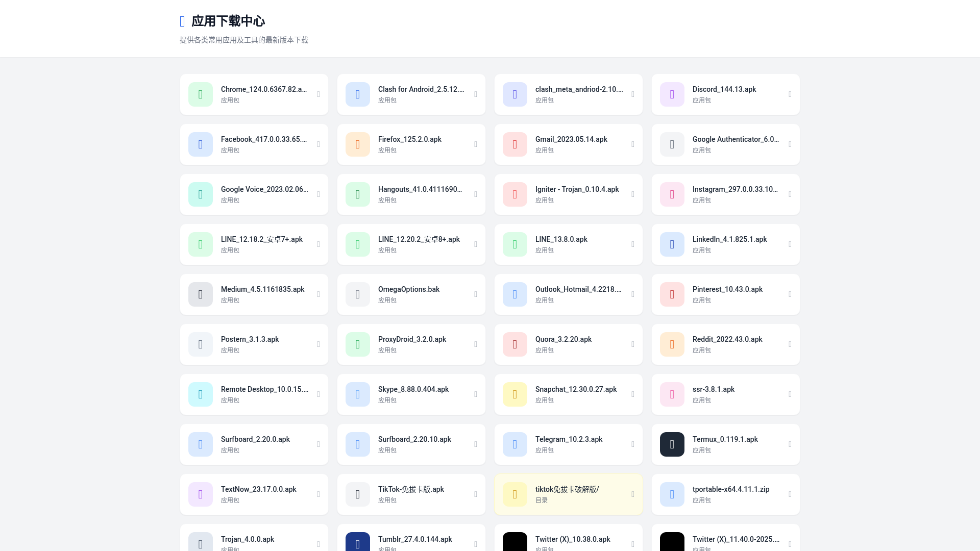Image resolution: width=980 pixels, height=551 pixels.
Task: Click the gray Google Authenticator icon
Action: tap(672, 144)
